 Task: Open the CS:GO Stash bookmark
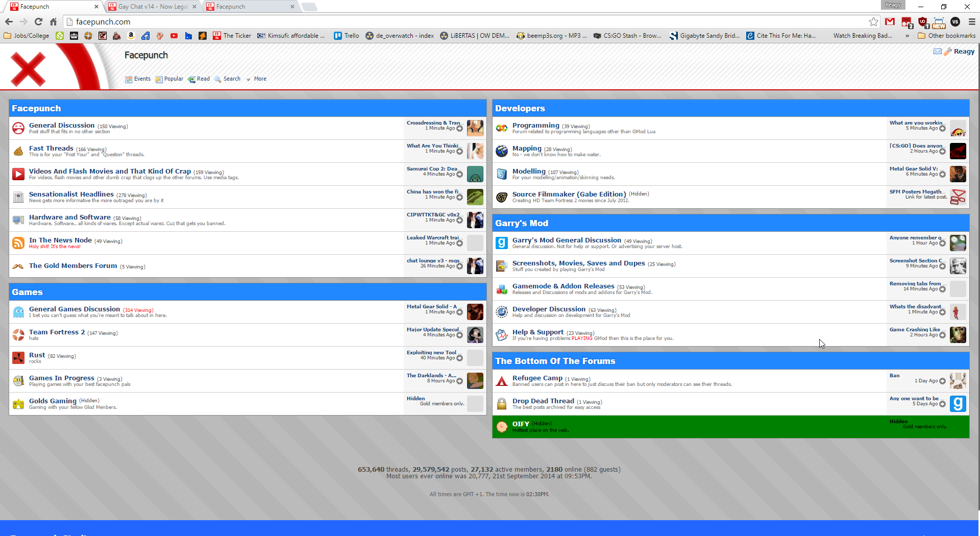tap(627, 36)
